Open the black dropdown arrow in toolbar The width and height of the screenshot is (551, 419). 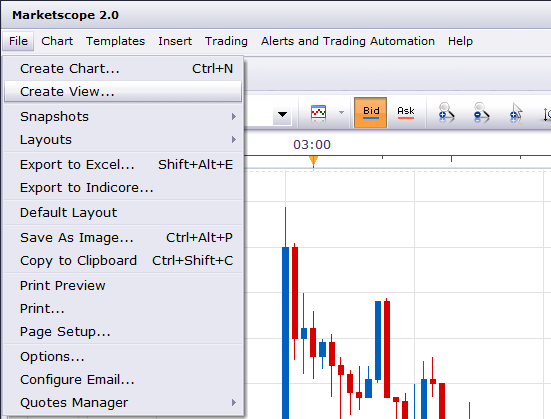click(x=282, y=114)
